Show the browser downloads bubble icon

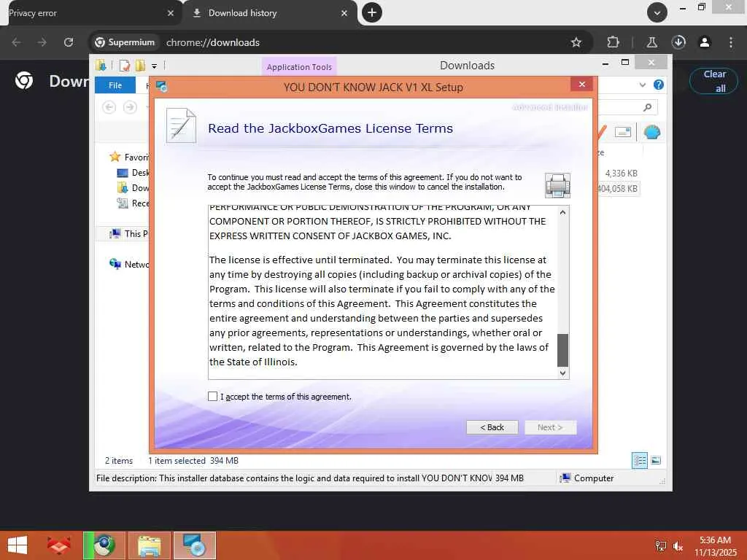click(x=678, y=42)
